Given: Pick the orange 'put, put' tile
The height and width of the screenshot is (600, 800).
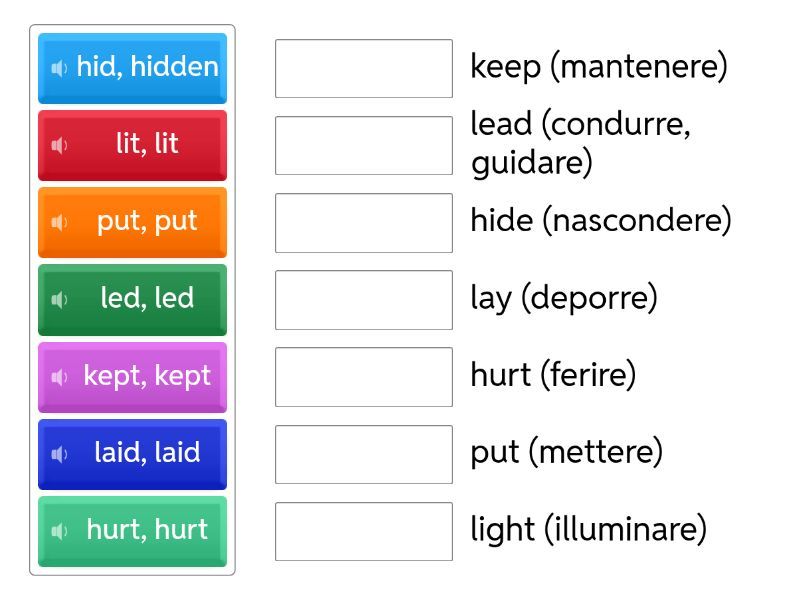Looking at the screenshot, I should pyautogui.click(x=146, y=222).
